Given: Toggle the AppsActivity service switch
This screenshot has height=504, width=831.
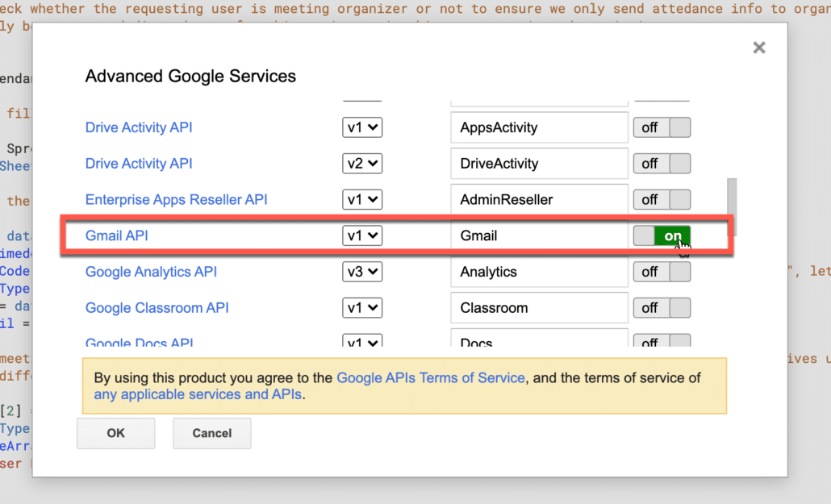Looking at the screenshot, I should (x=662, y=127).
